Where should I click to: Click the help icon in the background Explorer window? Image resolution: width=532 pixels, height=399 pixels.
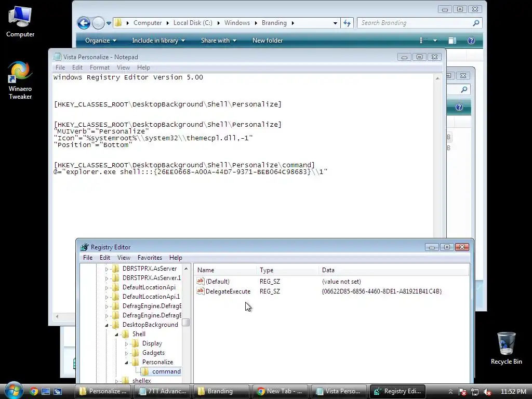459,107
